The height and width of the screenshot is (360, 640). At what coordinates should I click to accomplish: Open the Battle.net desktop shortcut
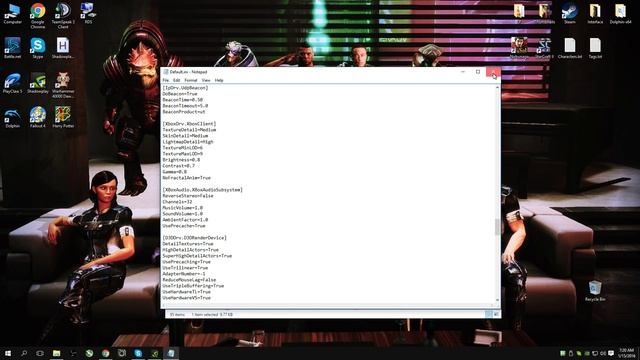point(12,48)
